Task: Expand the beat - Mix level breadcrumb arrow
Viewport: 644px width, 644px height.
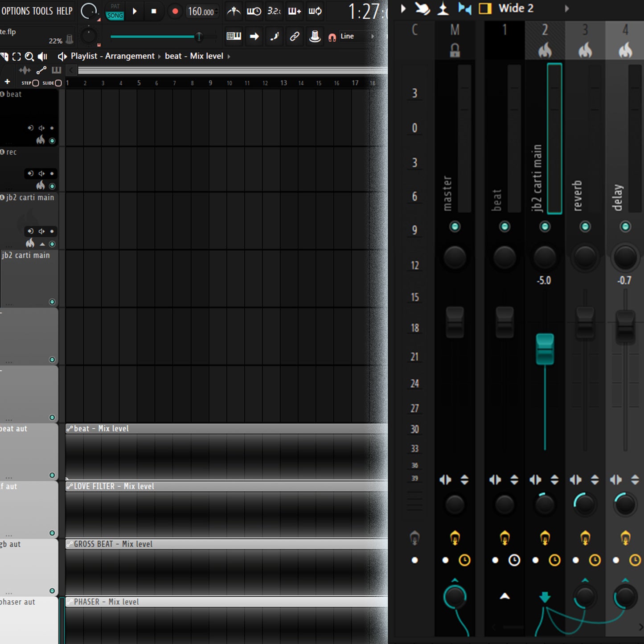Action: pyautogui.click(x=229, y=57)
